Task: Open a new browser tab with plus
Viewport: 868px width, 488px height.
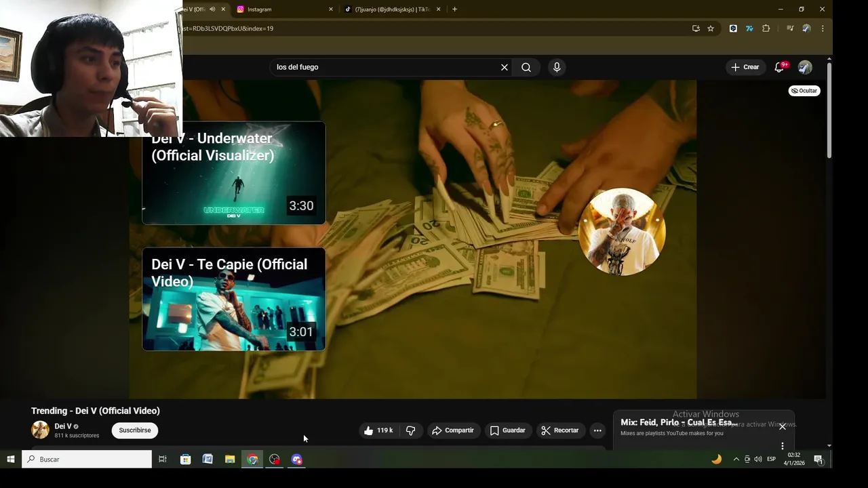Action: pos(454,9)
